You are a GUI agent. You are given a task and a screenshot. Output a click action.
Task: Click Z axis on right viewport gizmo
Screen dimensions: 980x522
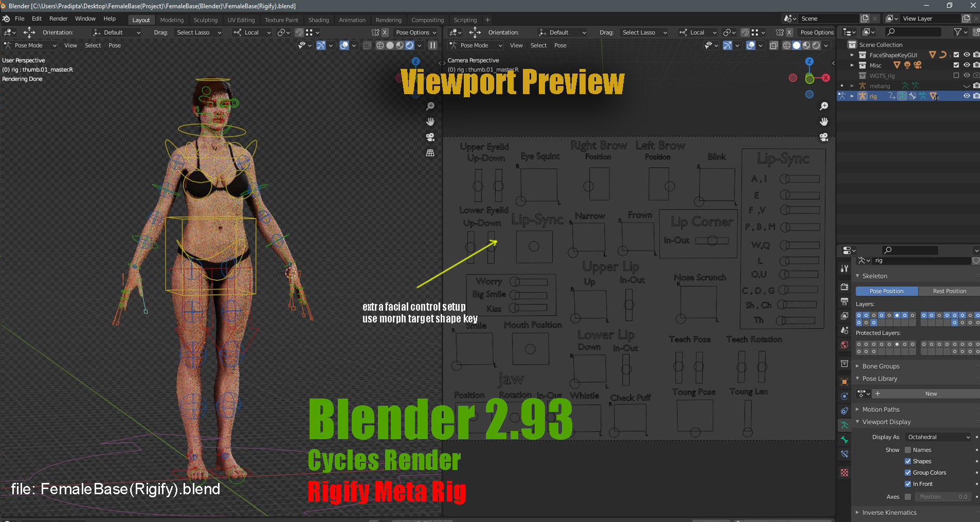click(809, 61)
